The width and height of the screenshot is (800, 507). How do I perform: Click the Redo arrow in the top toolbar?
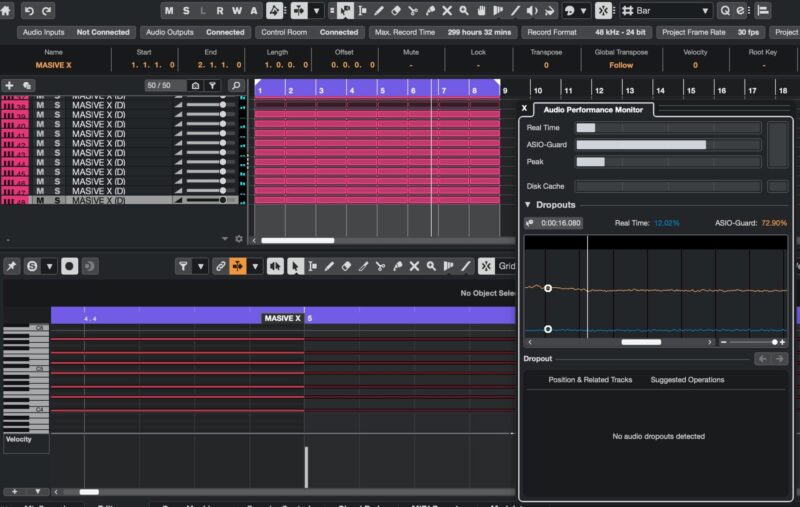pyautogui.click(x=47, y=10)
